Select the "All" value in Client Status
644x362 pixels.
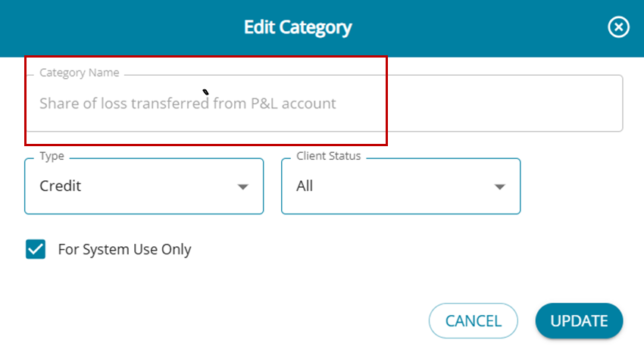305,186
